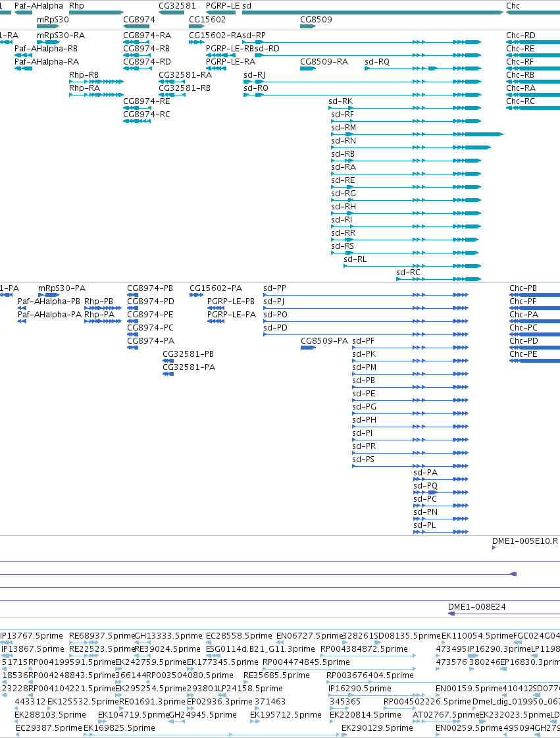Click the sd-RO transcript label
560x738 pixels.
click(256, 88)
